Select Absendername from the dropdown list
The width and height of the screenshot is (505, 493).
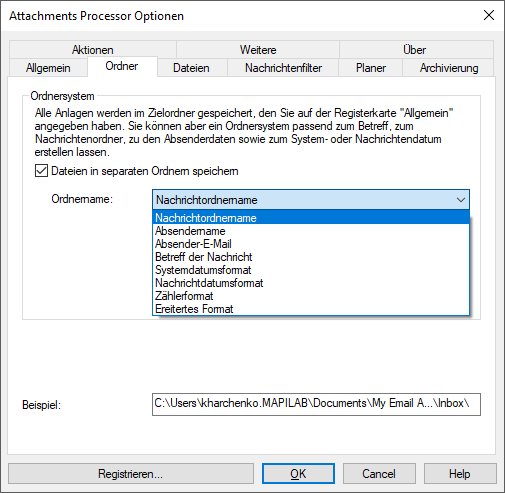pos(311,231)
